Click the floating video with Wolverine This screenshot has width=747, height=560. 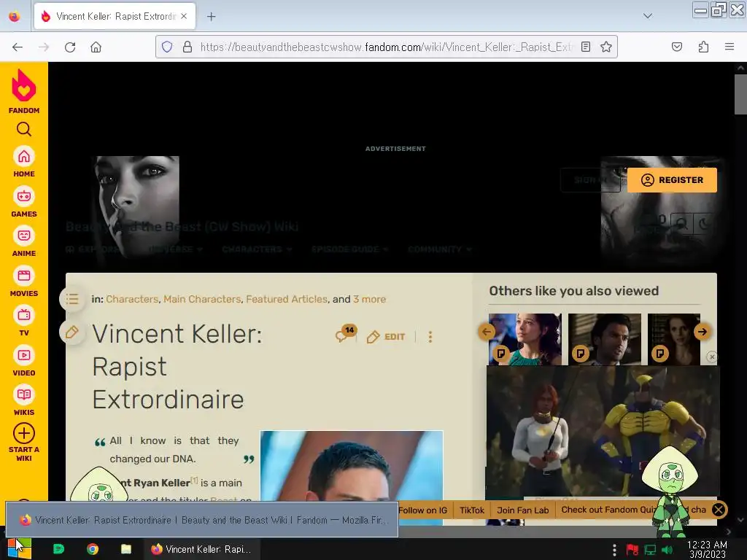[602, 431]
